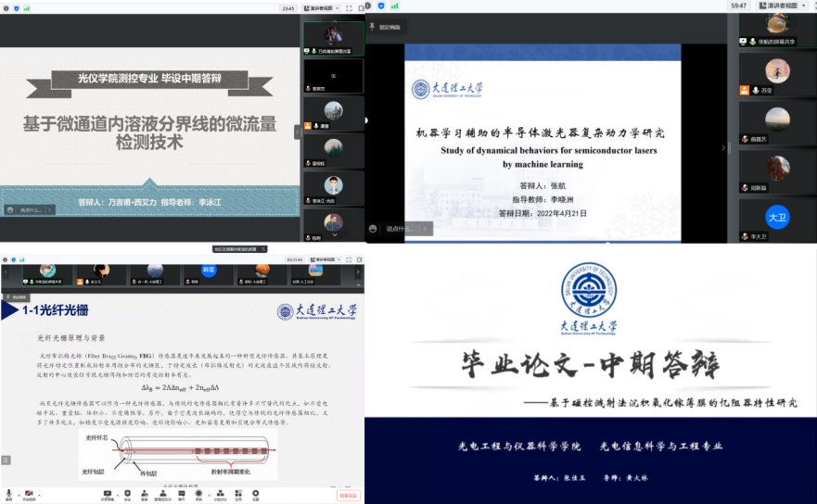Toggle the camera video icon in bottom-left meeting
The width and height of the screenshot is (817, 504).
29,493
